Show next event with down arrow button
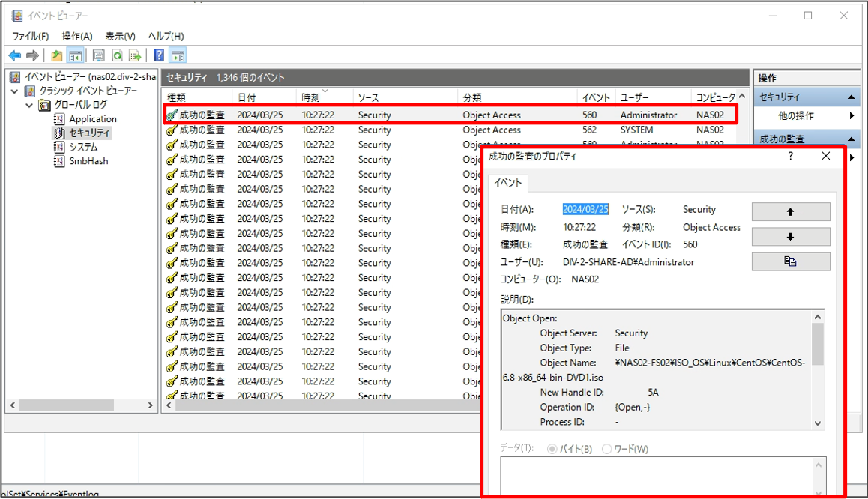This screenshot has width=868, height=499. coord(790,237)
